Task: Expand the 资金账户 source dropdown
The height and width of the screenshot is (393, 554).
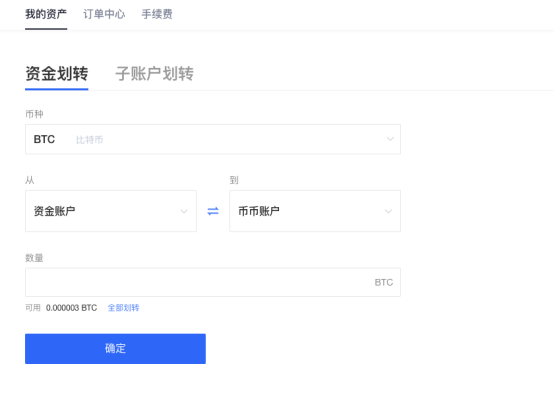Action: click(x=111, y=211)
